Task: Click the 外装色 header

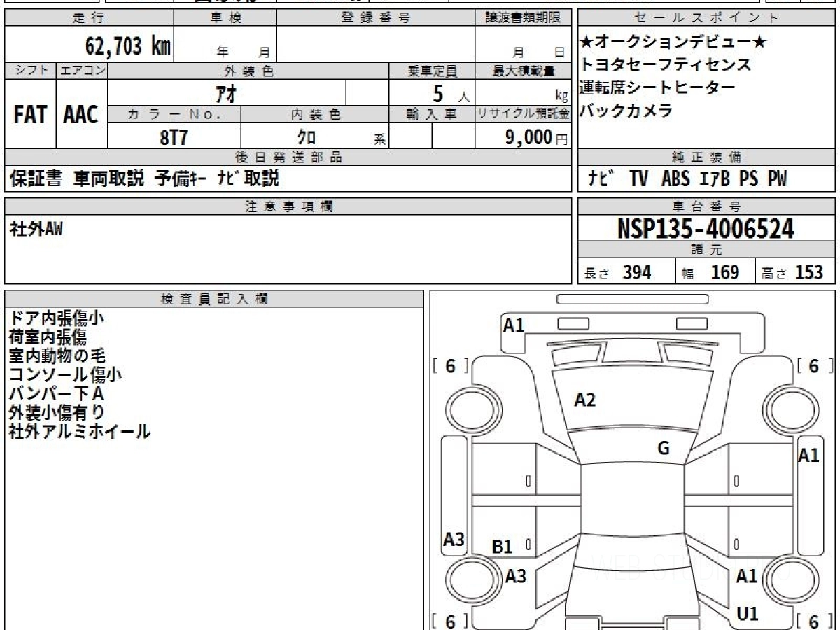Action: tap(248, 71)
